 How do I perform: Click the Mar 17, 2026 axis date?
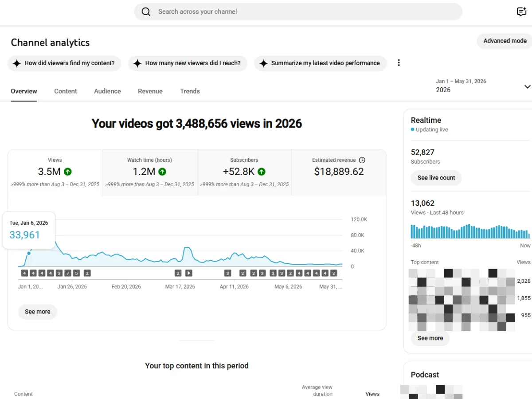(180, 287)
